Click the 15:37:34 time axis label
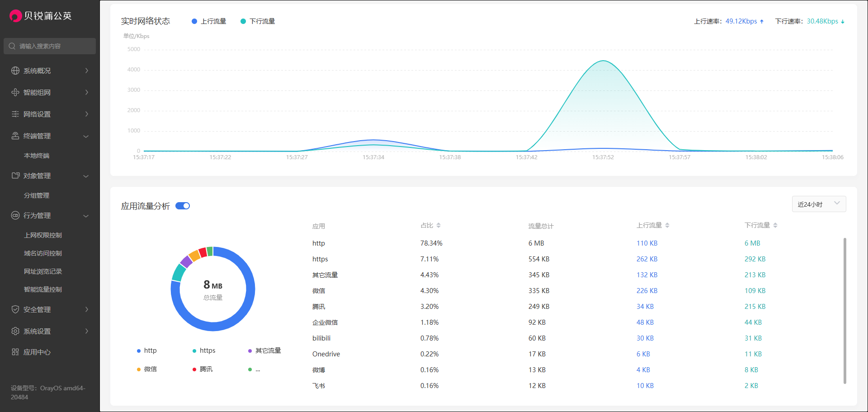This screenshot has height=412, width=868. (x=373, y=157)
